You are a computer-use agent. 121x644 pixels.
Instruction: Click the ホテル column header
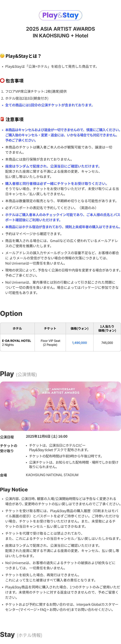click(x=17, y=328)
